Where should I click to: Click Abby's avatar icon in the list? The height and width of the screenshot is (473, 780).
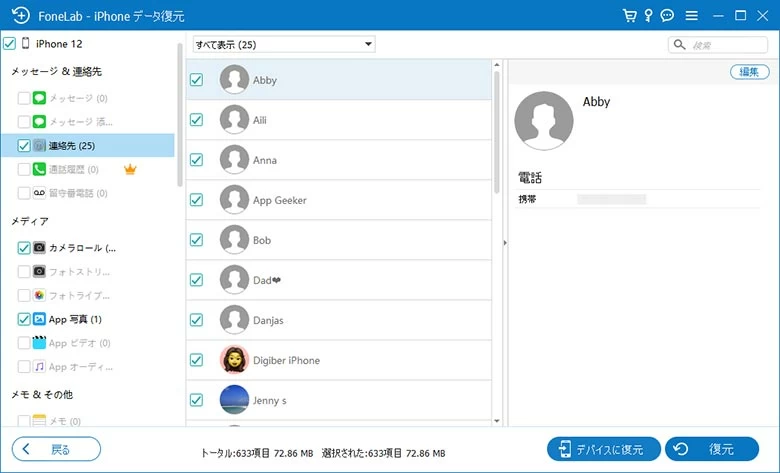(234, 80)
